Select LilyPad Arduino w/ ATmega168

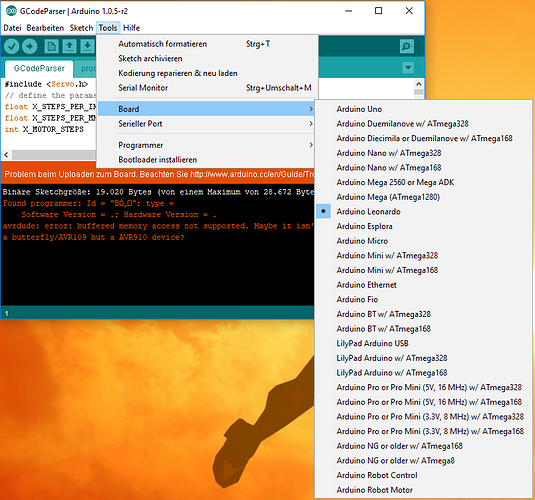(424, 373)
